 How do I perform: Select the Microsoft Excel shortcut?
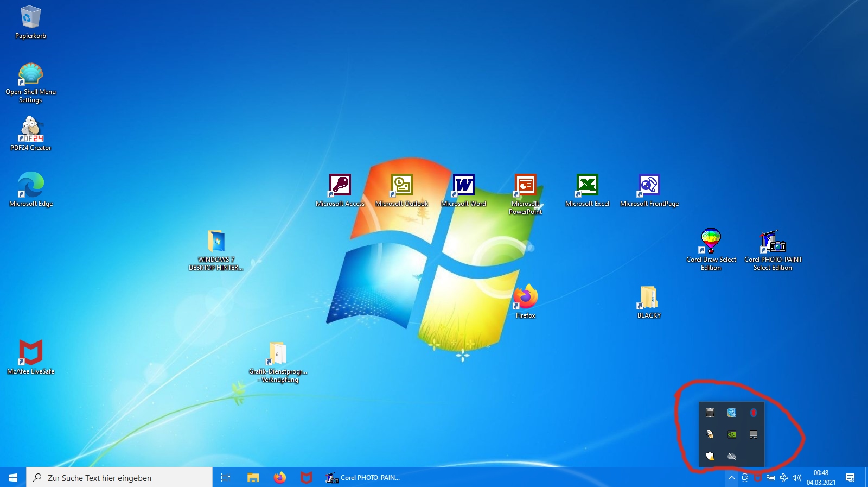(x=588, y=190)
